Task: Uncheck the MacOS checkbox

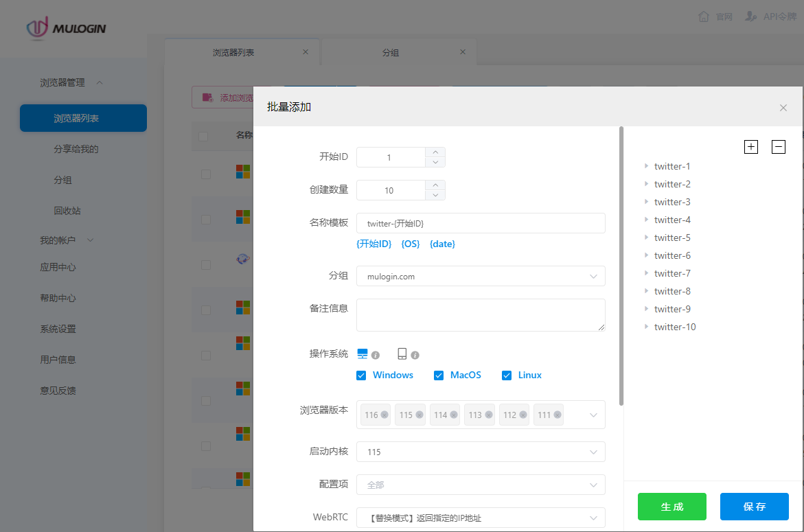Action: (x=439, y=375)
